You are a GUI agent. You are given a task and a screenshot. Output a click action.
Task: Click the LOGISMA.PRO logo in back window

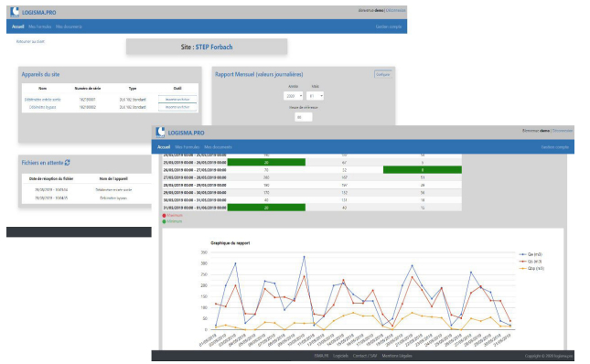pyautogui.click(x=33, y=12)
